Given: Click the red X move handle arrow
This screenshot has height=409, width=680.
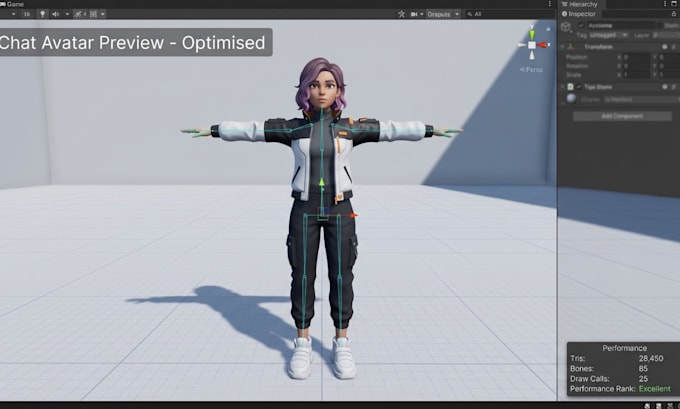Looking at the screenshot, I should click(353, 215).
